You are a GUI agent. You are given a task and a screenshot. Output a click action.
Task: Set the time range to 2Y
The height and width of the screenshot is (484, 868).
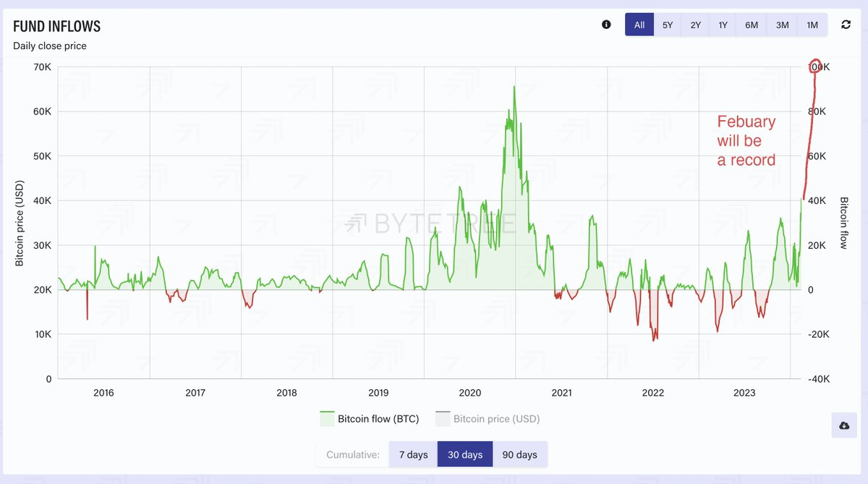tap(695, 25)
